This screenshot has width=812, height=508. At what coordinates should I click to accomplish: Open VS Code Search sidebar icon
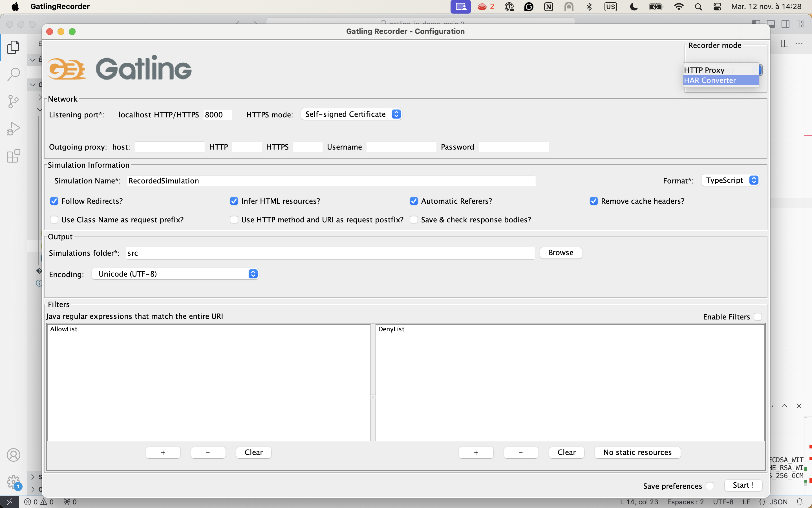click(x=14, y=74)
